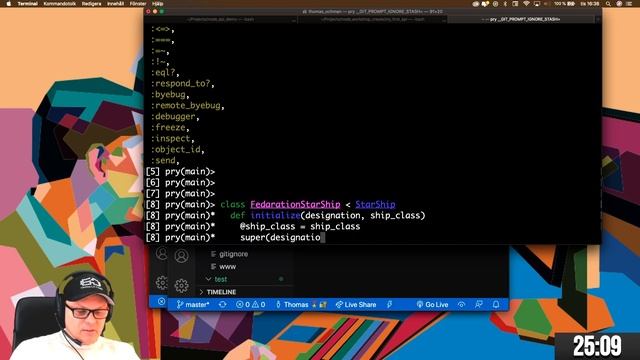Click the lightning bolt status icon

tap(390, 304)
